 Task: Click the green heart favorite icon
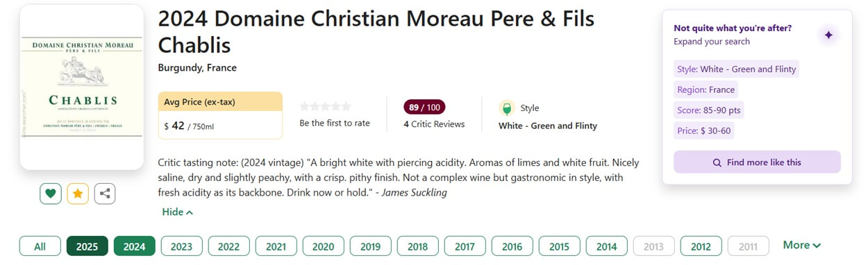(x=50, y=194)
